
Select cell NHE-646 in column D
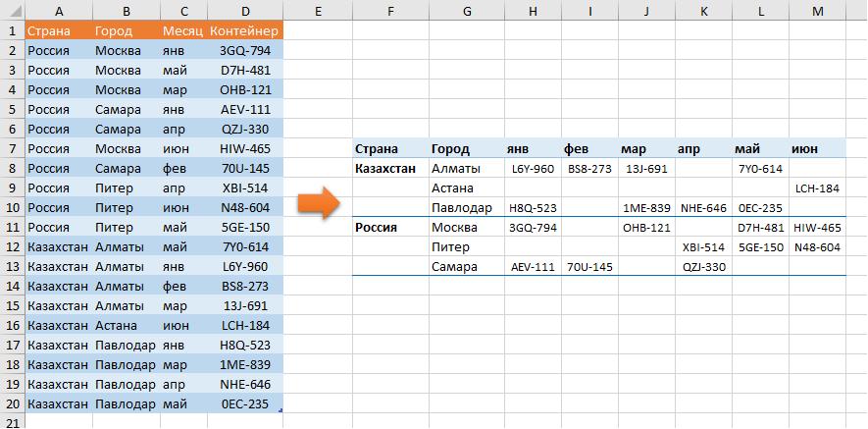pyautogui.click(x=245, y=384)
